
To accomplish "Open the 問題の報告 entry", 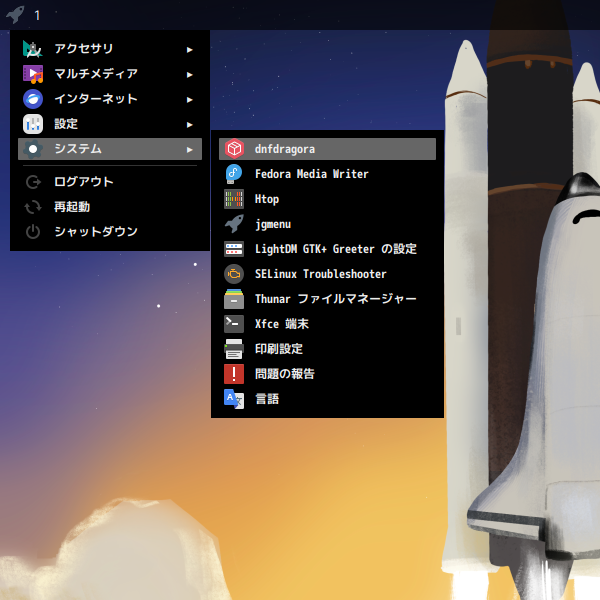I will [x=327, y=374].
